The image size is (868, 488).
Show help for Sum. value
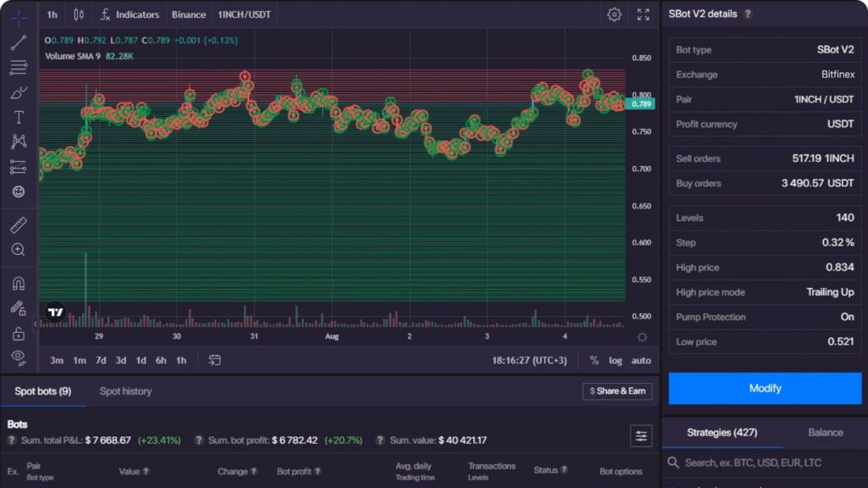(380, 441)
